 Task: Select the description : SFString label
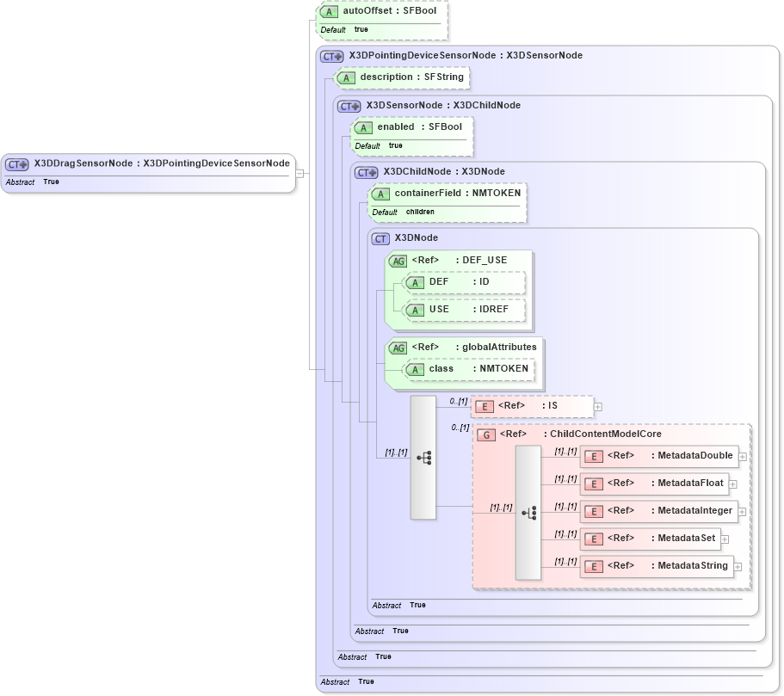coord(412,77)
